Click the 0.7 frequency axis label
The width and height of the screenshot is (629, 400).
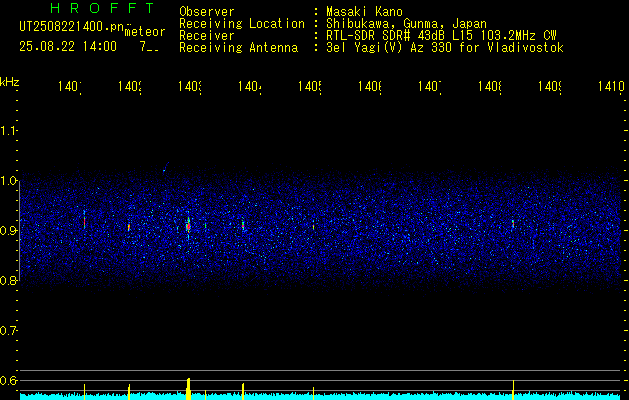pyautogui.click(x=8, y=331)
